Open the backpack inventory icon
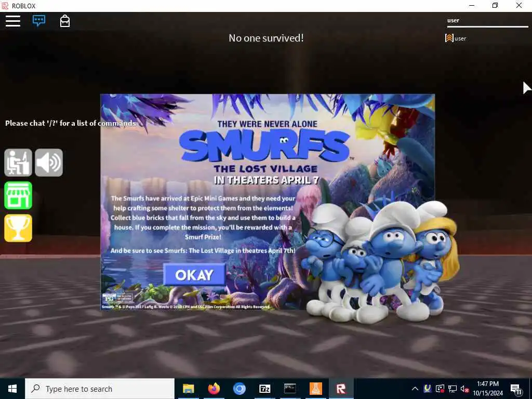The height and width of the screenshot is (399, 532). [65, 21]
